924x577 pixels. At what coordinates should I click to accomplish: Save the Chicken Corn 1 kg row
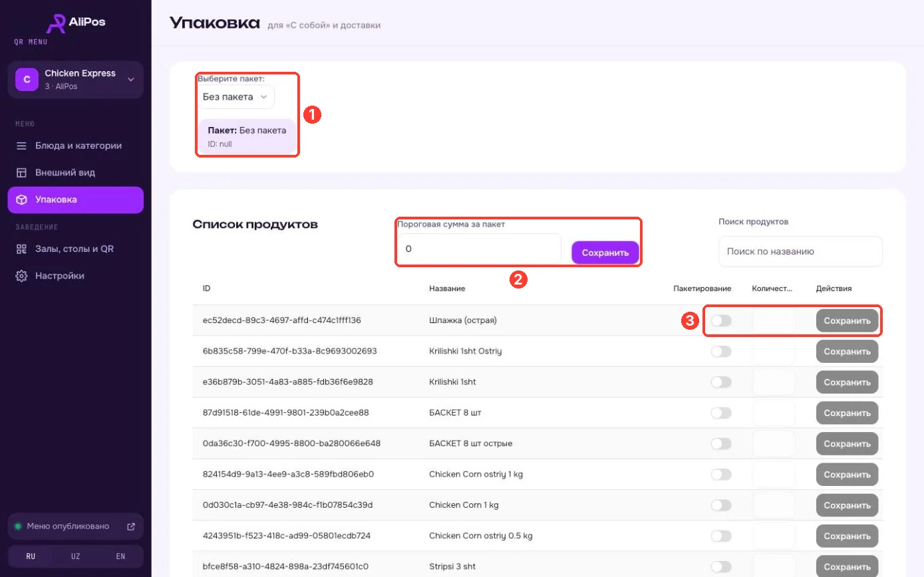[847, 505]
